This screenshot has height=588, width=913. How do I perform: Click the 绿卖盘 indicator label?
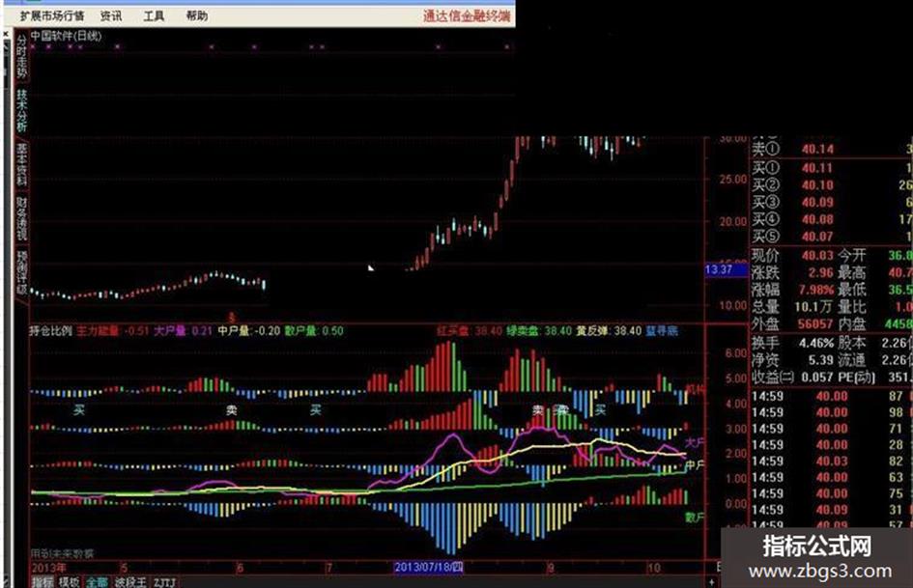523,331
